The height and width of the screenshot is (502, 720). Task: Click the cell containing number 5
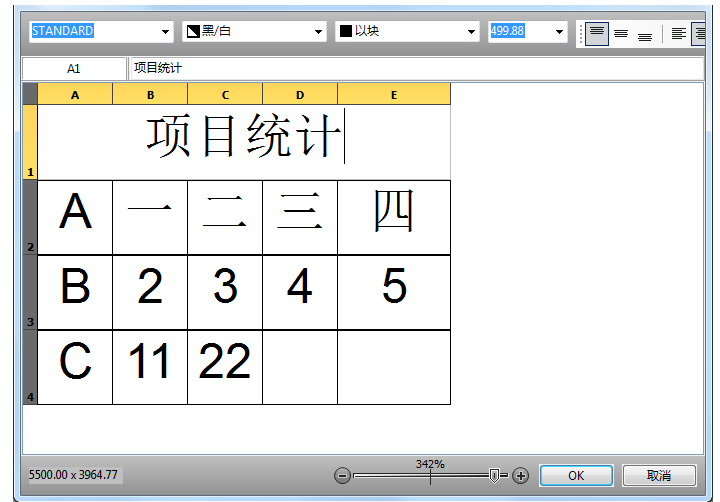pyautogui.click(x=394, y=292)
